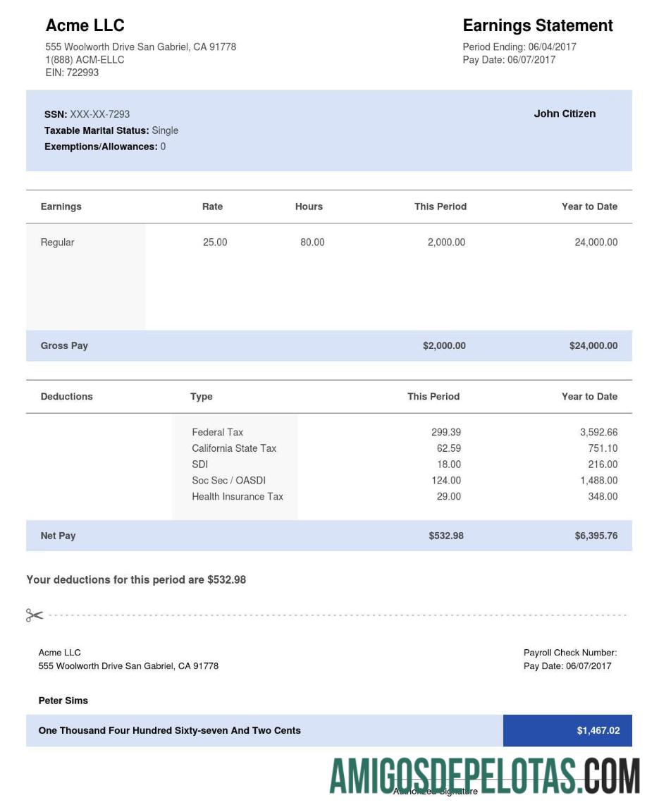Click the Earnings Statement heading
659x812 pixels.
tap(537, 26)
